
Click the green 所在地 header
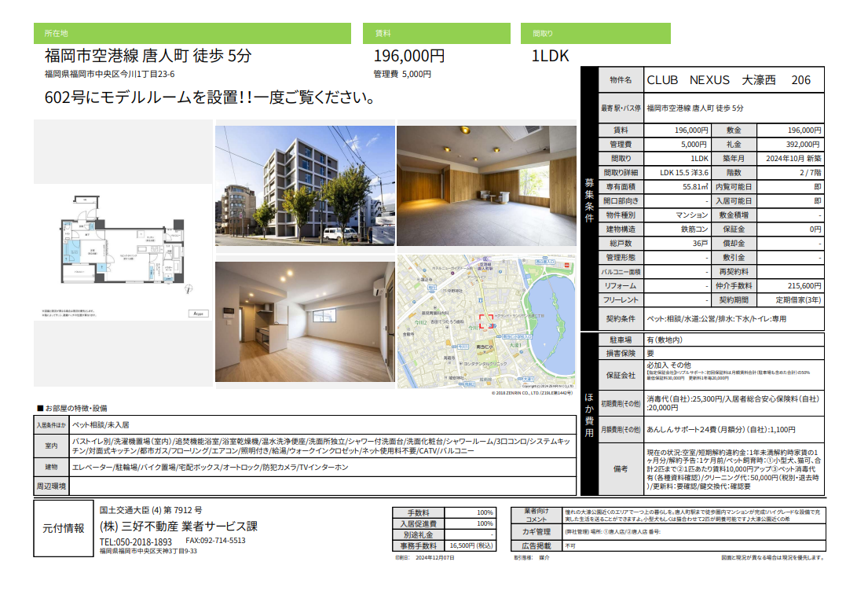click(x=192, y=33)
